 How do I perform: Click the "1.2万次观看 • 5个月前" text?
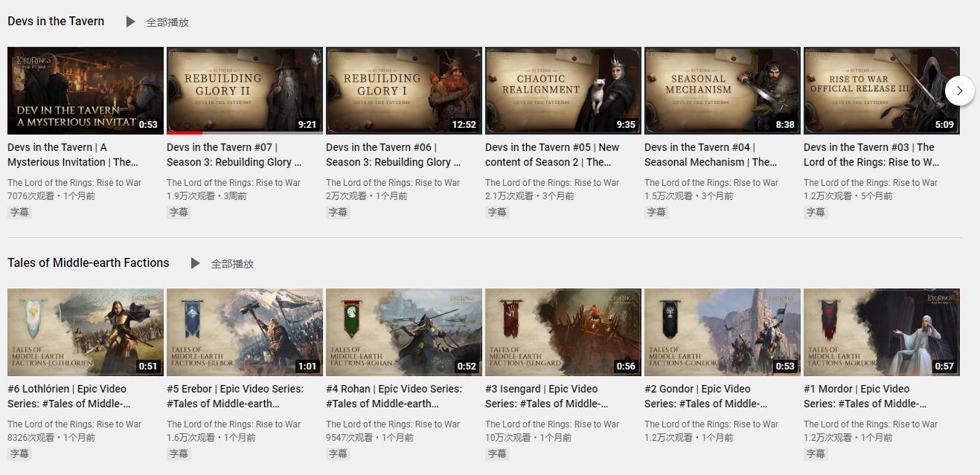click(x=848, y=196)
